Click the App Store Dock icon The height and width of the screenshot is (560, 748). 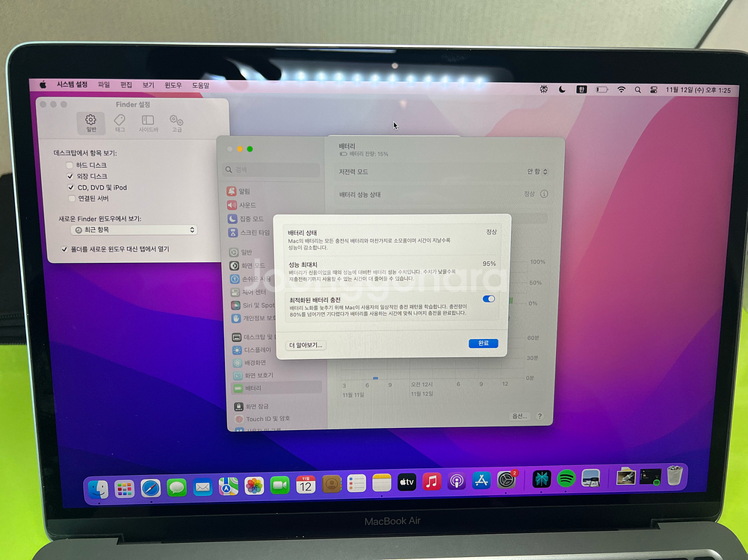482,482
